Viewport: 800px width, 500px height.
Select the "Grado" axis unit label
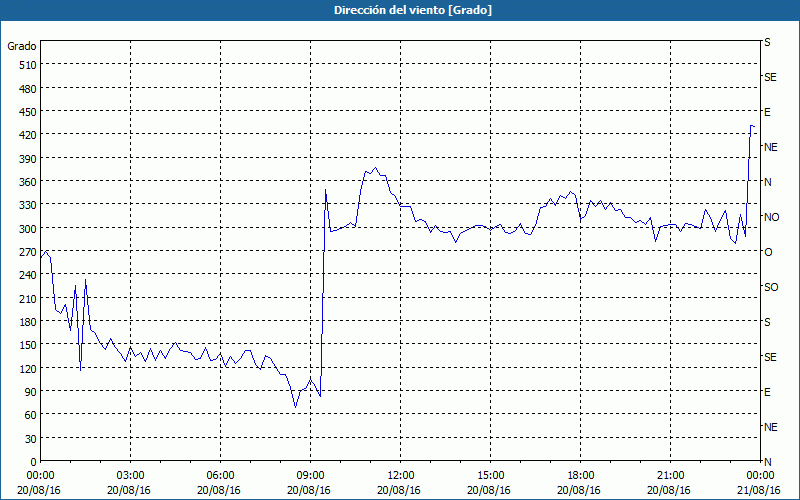click(22, 46)
